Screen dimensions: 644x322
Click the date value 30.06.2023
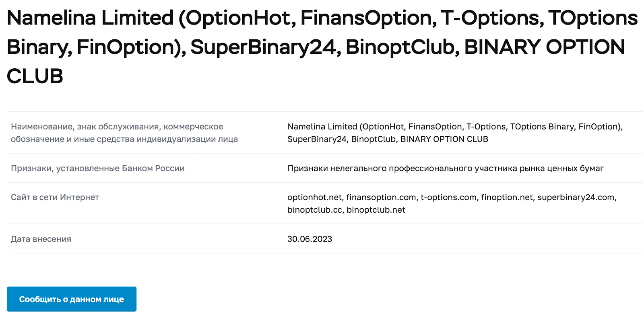310,239
